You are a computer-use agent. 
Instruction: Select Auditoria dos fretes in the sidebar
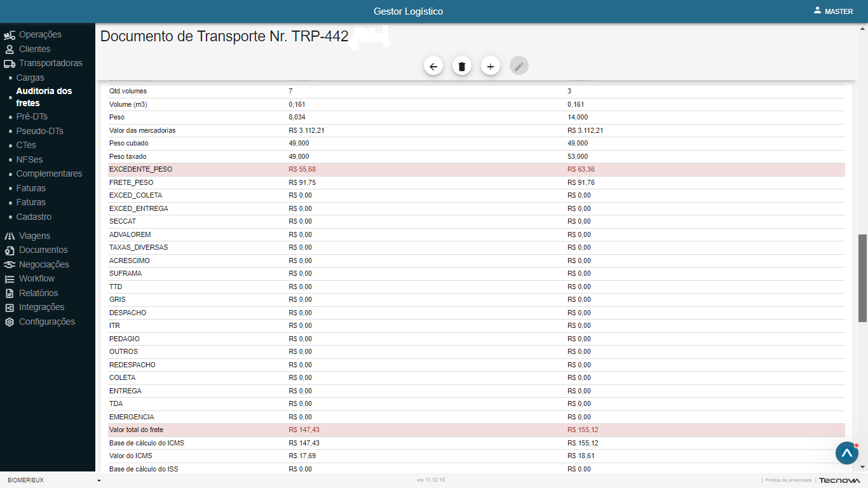44,97
